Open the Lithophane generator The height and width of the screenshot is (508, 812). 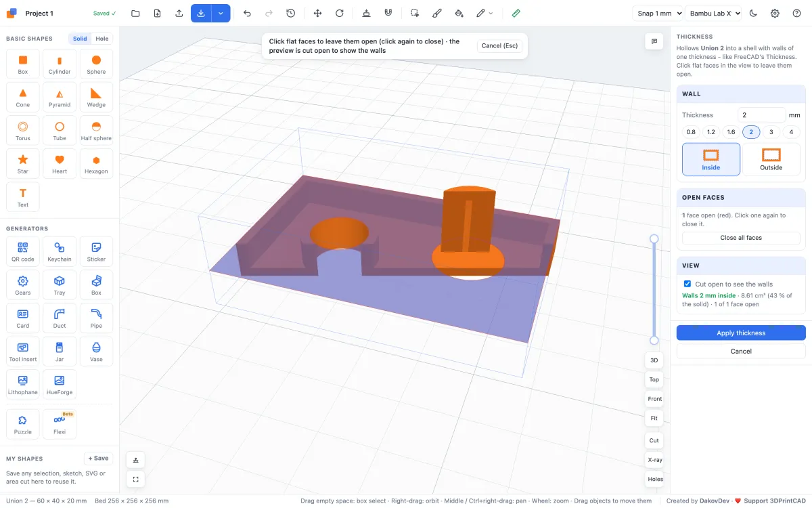point(23,385)
